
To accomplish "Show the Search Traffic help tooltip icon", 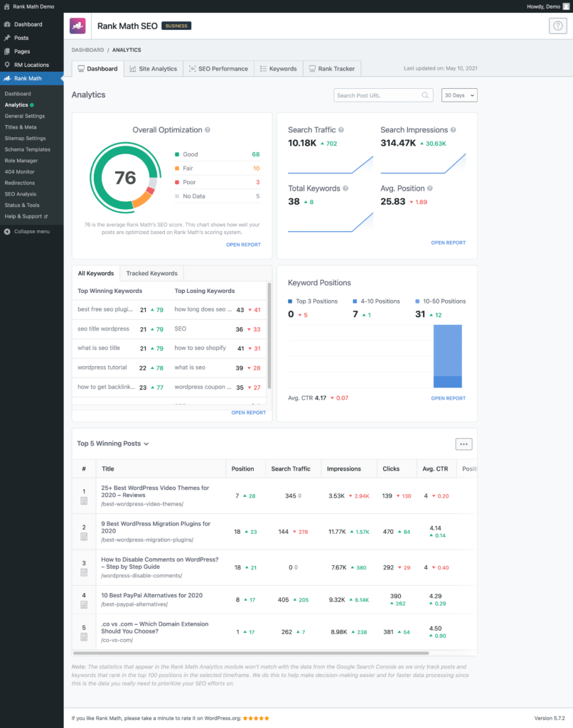I will (341, 130).
